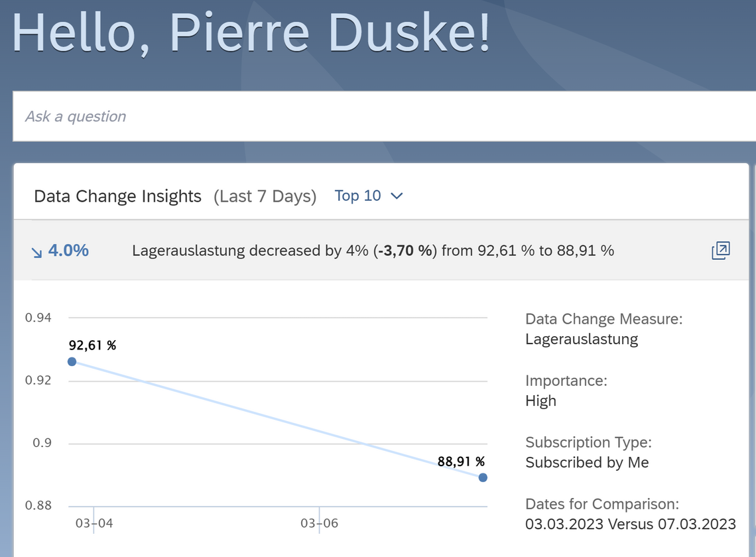This screenshot has width=756, height=557.
Task: Click the Subscribed by Me text
Action: pyautogui.click(x=587, y=462)
